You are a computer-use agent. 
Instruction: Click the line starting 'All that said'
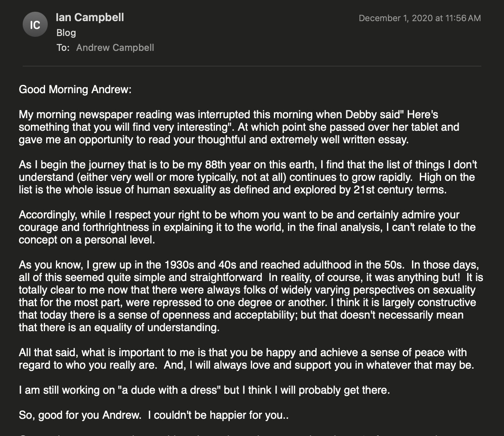coord(243,352)
